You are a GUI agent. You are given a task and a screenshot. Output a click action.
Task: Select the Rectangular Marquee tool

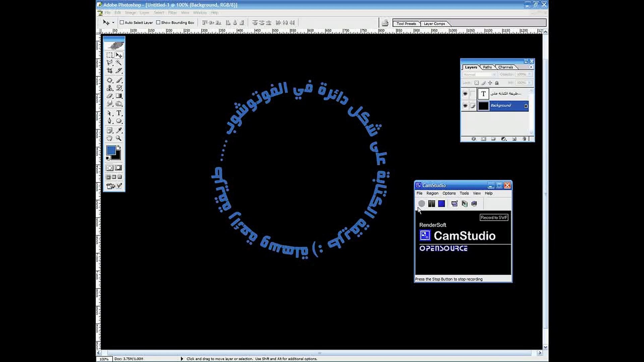tap(110, 55)
